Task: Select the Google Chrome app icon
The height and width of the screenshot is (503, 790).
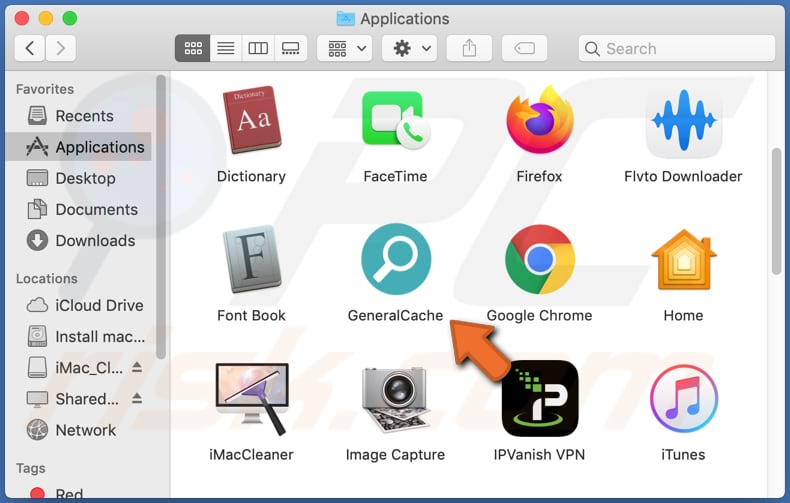Action: 540,259
